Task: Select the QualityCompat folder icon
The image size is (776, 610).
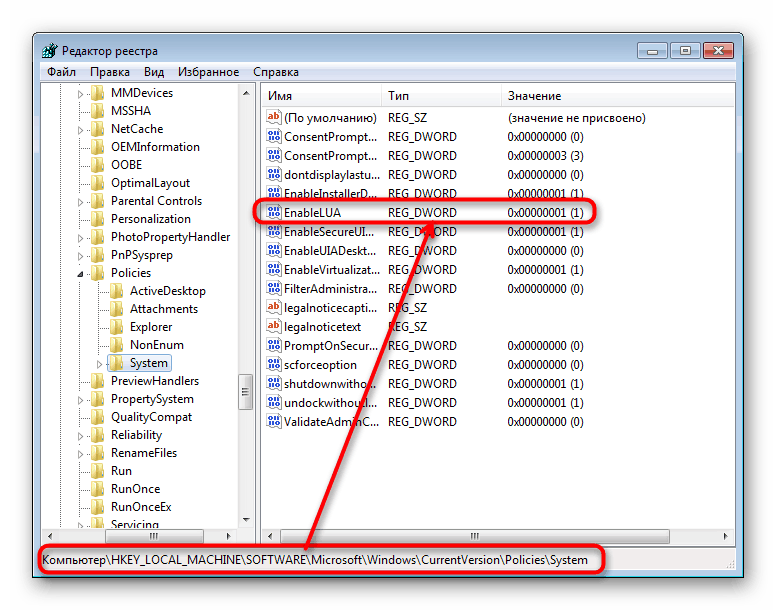Action: tap(98, 417)
